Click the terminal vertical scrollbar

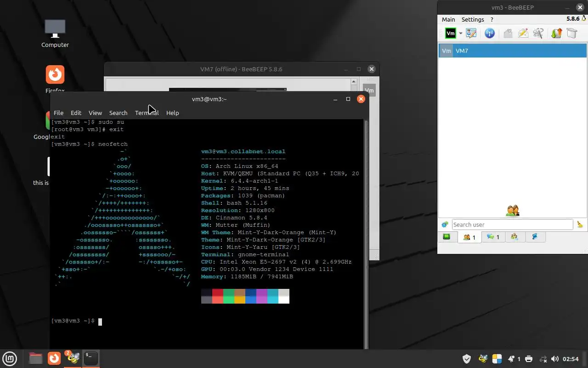[366, 234]
